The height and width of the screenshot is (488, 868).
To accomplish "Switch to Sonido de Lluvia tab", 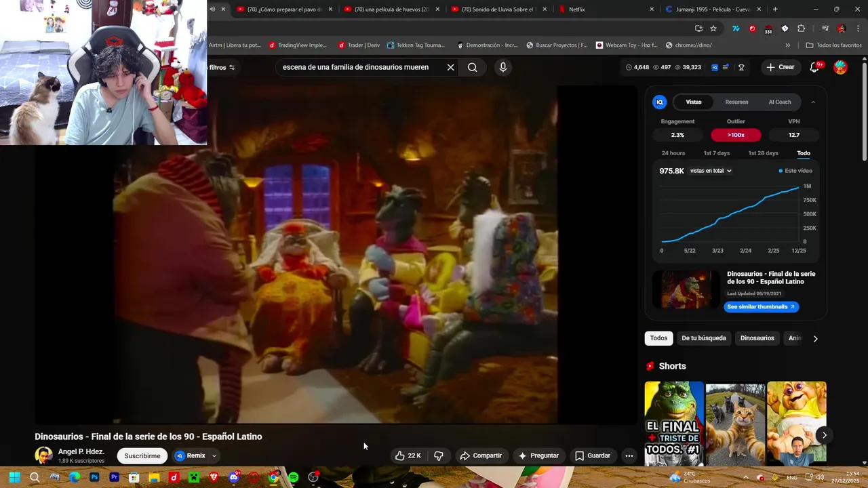I will [x=498, y=9].
